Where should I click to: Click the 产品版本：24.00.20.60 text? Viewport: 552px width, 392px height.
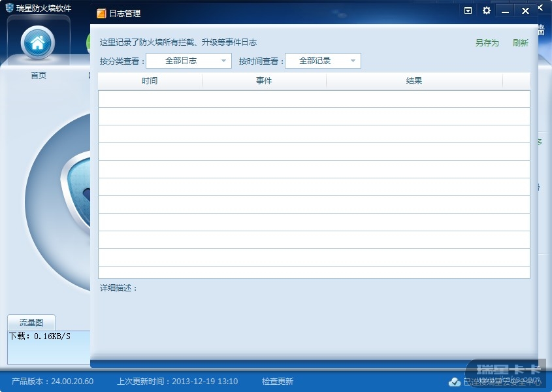[x=52, y=382]
